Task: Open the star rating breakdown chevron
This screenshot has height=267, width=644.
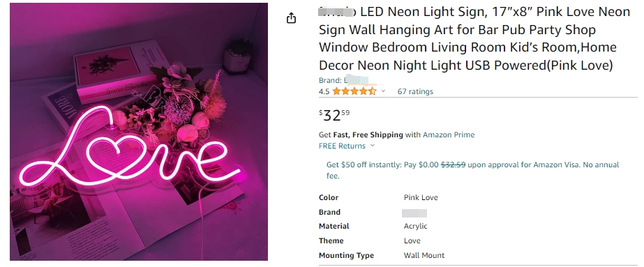Action: [383, 91]
